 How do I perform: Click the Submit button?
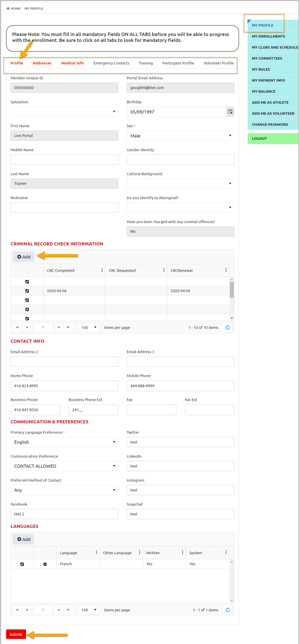pyautogui.click(x=16, y=634)
